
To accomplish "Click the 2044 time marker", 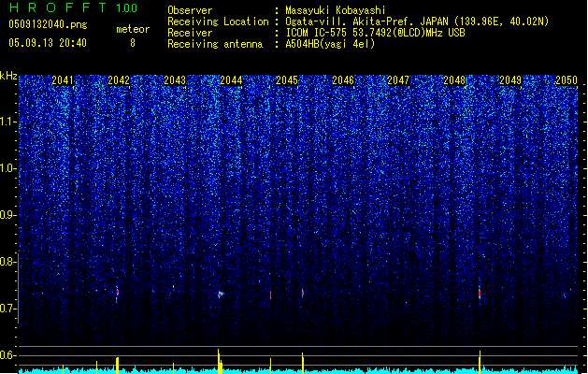I will click(x=231, y=80).
